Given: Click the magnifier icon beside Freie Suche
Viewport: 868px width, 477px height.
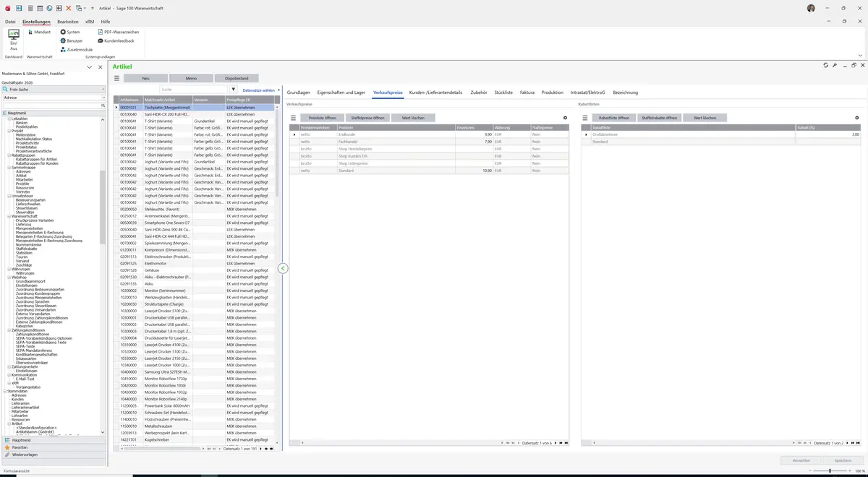Looking at the screenshot, I should tap(7, 89).
